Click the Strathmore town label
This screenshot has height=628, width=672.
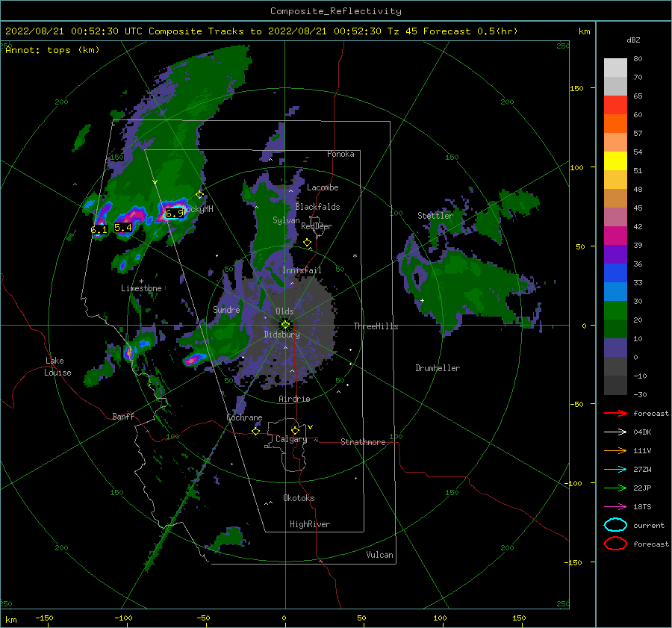363,442
